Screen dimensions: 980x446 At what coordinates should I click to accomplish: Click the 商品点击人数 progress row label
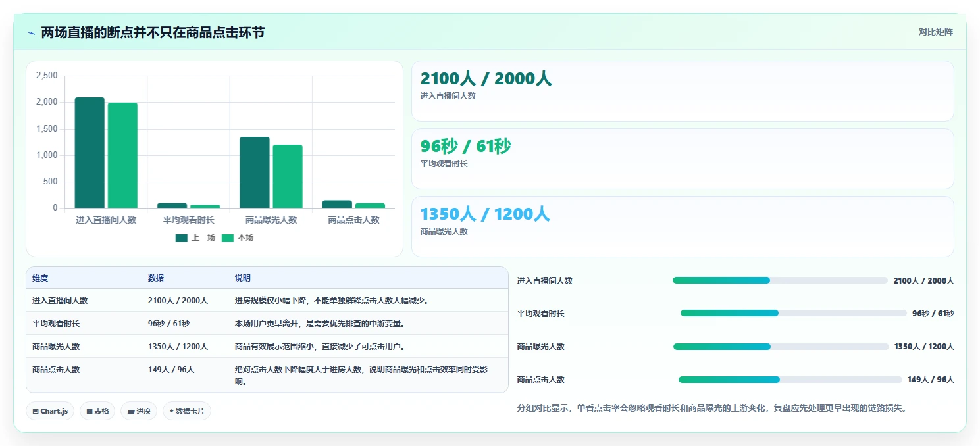[541, 380]
